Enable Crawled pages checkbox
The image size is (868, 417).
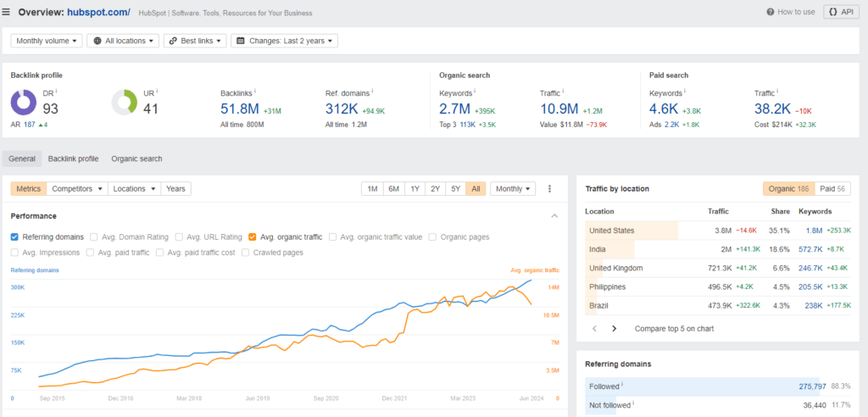245,253
